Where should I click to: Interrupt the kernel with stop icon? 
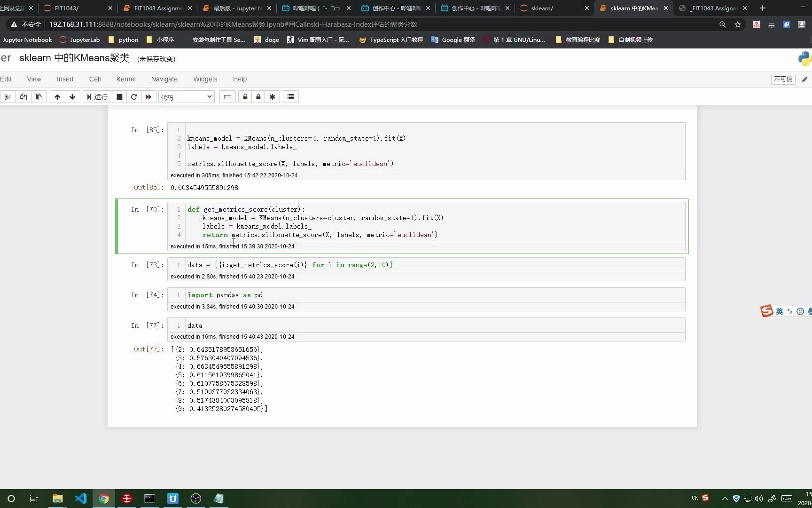pyautogui.click(x=119, y=97)
